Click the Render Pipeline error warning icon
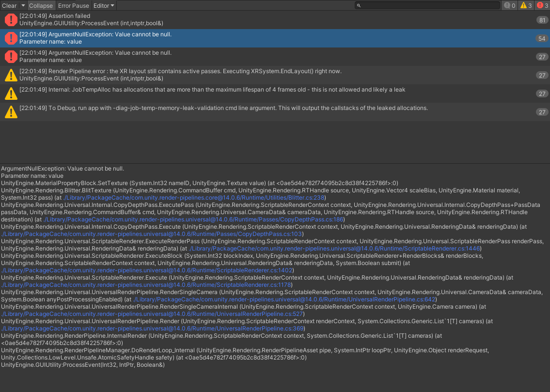The width and height of the screenshot is (550, 392). click(x=11, y=75)
